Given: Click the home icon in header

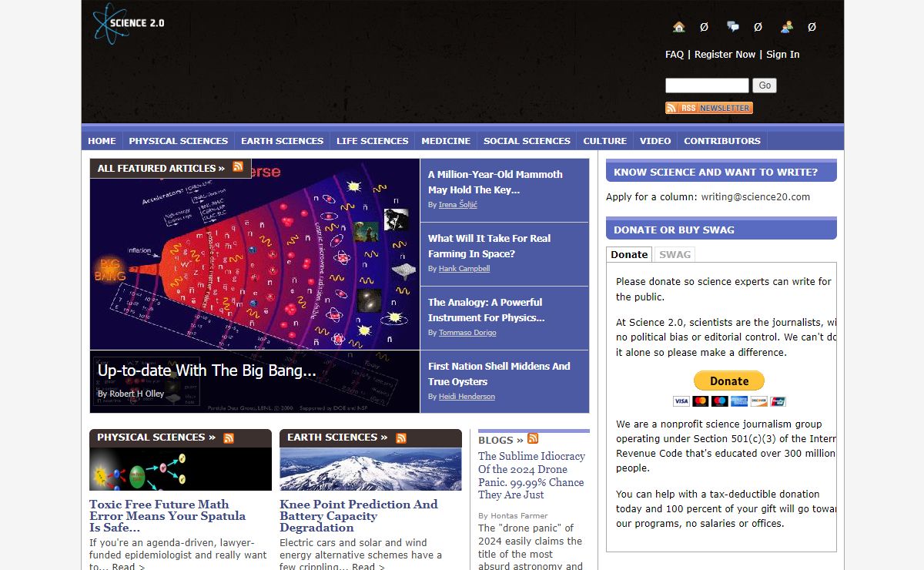Looking at the screenshot, I should pos(678,27).
